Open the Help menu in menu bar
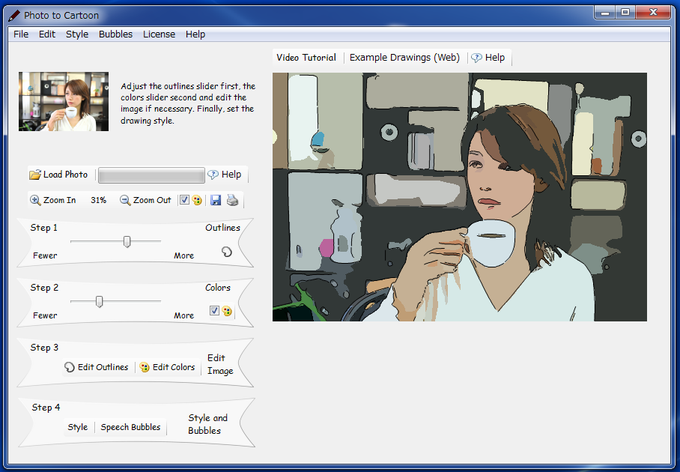Viewport: 680px width, 472px height. click(195, 34)
